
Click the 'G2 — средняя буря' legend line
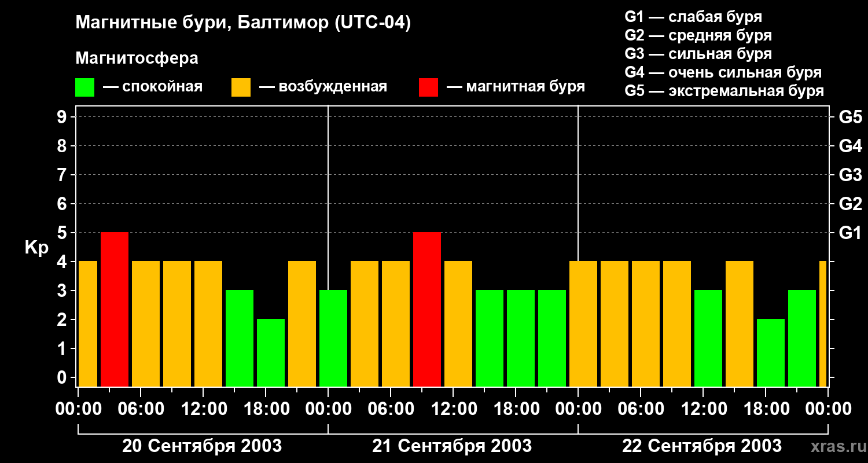click(x=698, y=35)
